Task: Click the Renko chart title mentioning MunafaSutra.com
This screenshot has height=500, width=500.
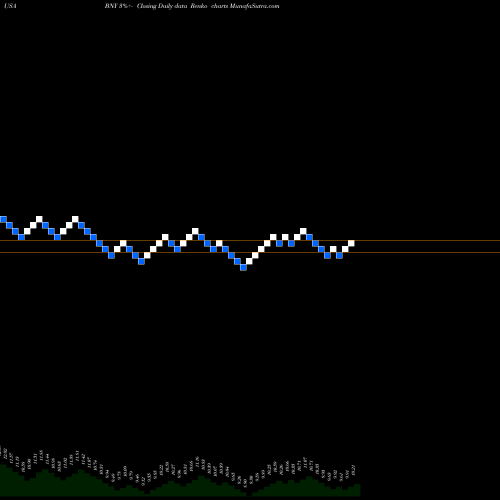Action: pyautogui.click(x=192, y=6)
